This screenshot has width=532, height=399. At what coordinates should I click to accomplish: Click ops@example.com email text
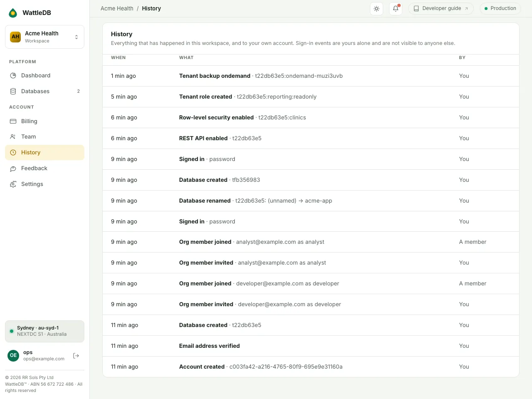[44, 359]
